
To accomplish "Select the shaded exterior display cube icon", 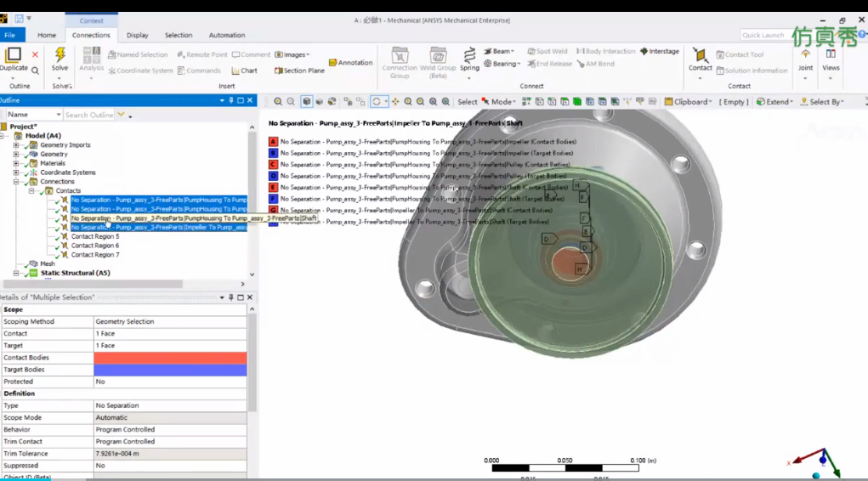I will (306, 102).
